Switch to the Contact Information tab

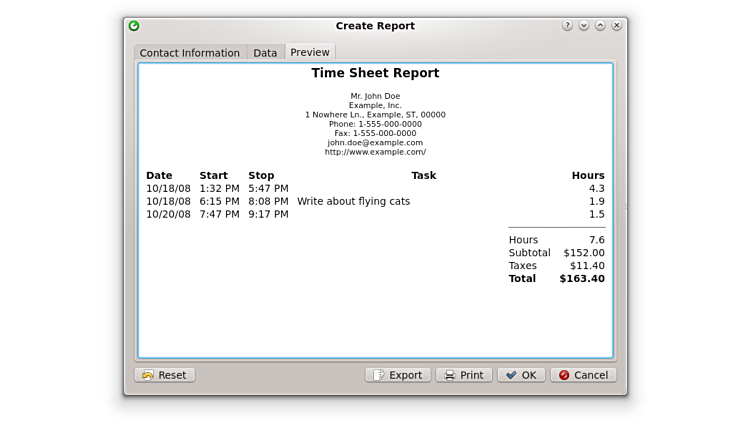click(x=190, y=53)
